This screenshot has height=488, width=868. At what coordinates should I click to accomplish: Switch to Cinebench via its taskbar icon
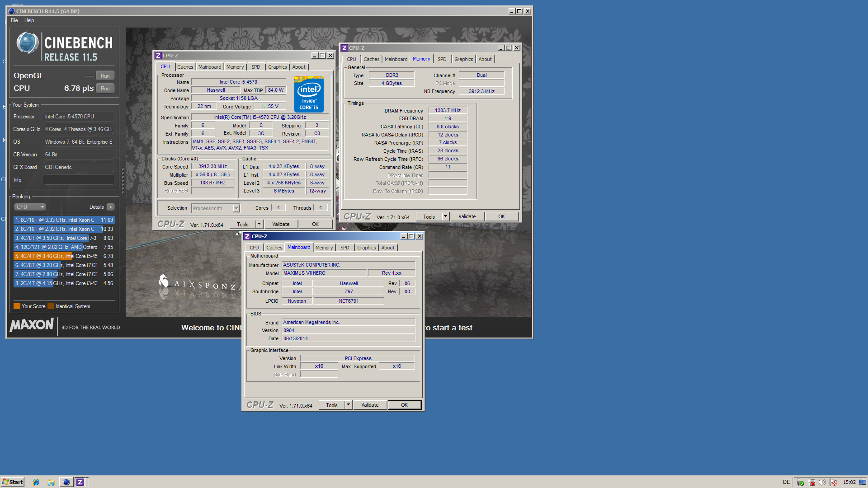click(x=66, y=482)
